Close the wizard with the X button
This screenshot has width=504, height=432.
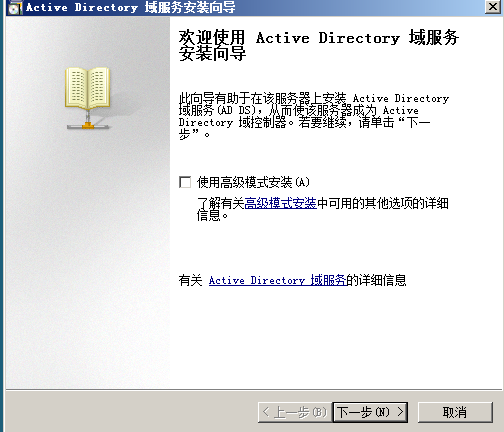click(x=493, y=7)
